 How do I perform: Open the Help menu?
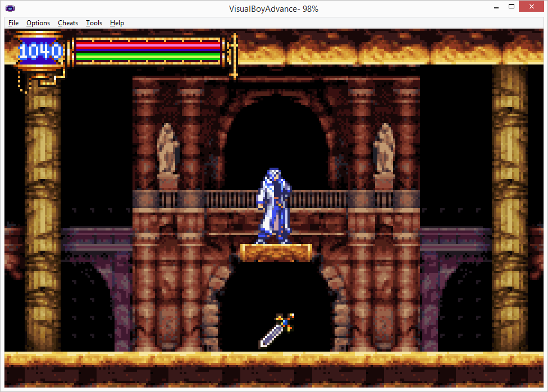(117, 23)
